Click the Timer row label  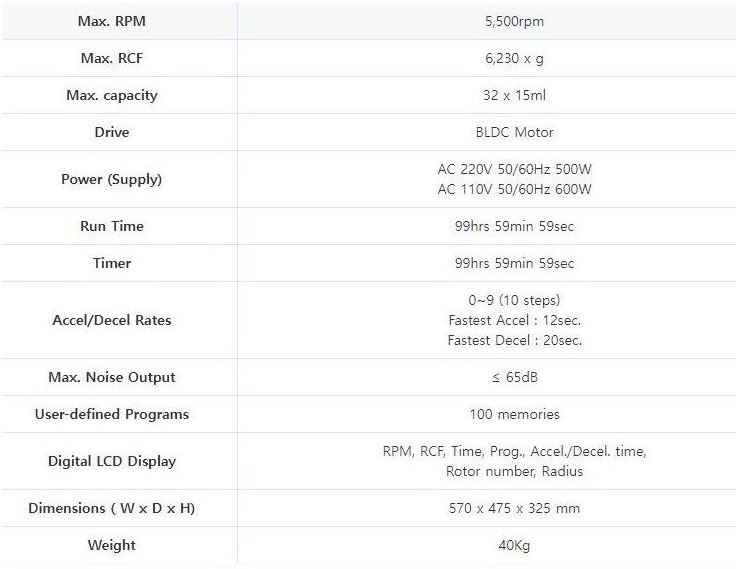click(x=112, y=263)
